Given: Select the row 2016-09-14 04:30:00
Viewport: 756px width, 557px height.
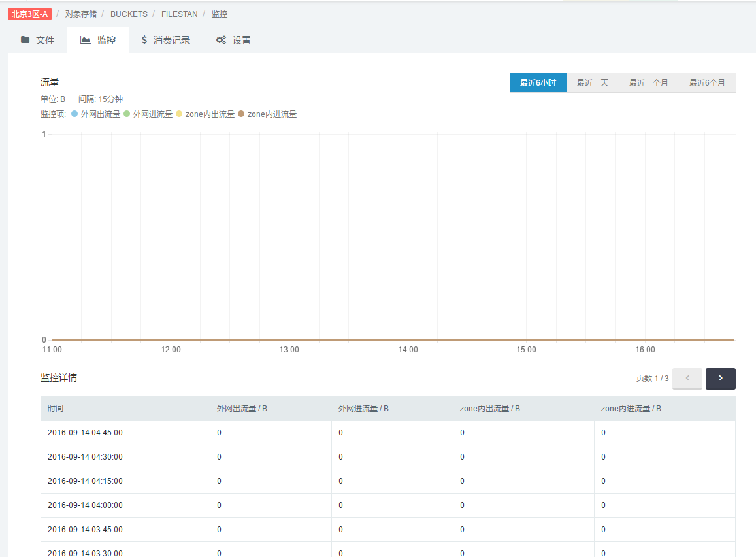Looking at the screenshot, I should coord(387,457).
